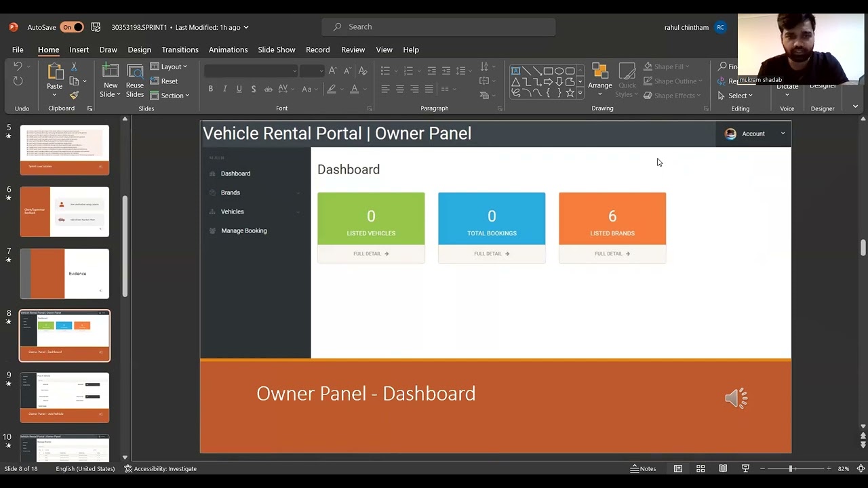Switch to the Review tab
This screenshot has width=868, height=488.
353,49
